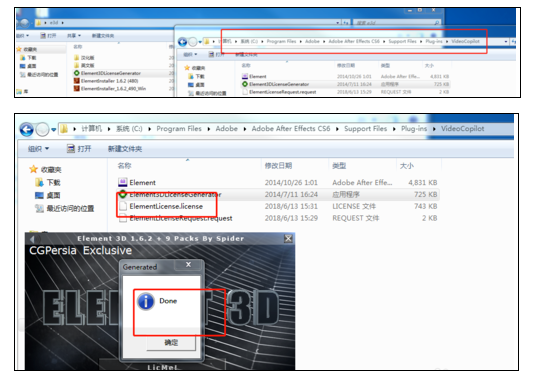Image resolution: width=535 pixels, height=377 pixels.
Task: Click the search magnifier in the e3d window
Action: coord(437,23)
